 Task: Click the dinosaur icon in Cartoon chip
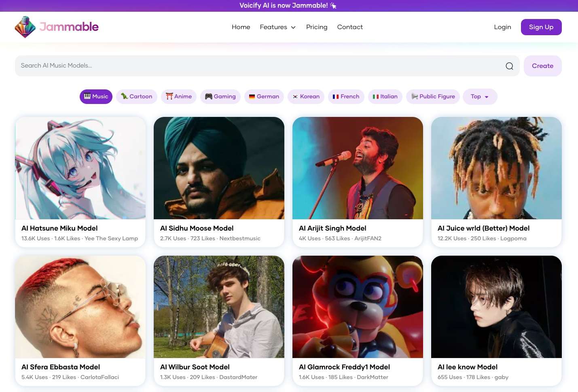click(124, 96)
